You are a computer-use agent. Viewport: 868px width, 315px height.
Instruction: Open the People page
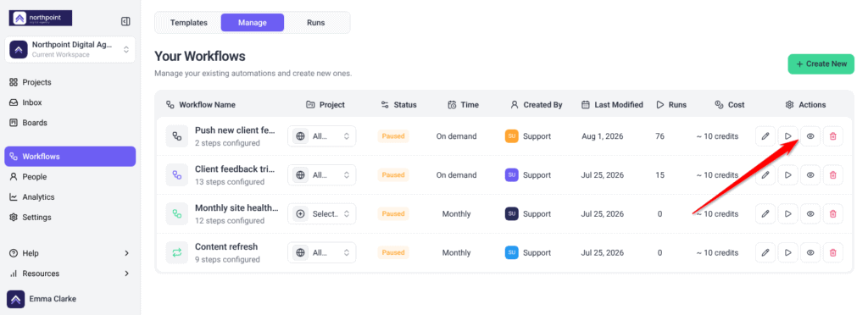[70, 177]
